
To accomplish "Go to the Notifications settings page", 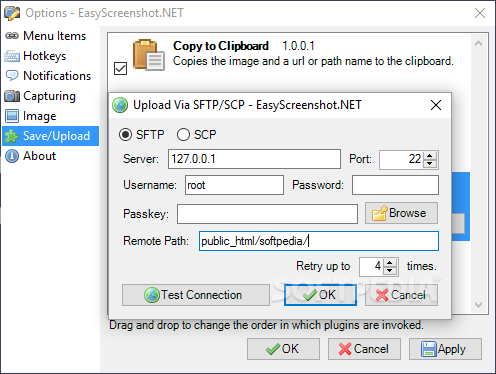I will 51,76.
